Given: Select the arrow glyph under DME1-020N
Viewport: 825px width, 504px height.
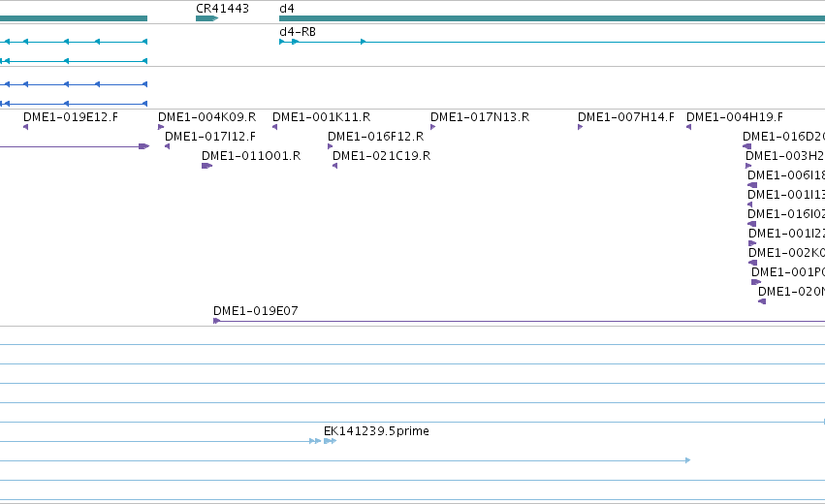Looking at the screenshot, I should click(x=762, y=301).
